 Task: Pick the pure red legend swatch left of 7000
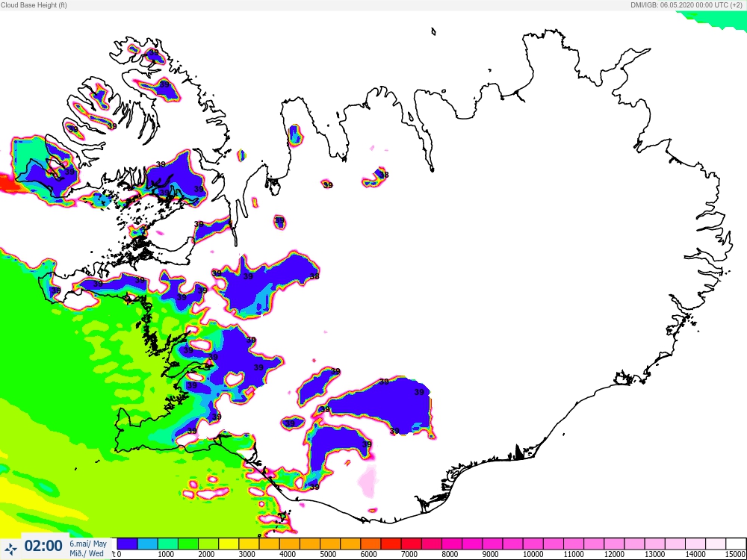(x=391, y=544)
